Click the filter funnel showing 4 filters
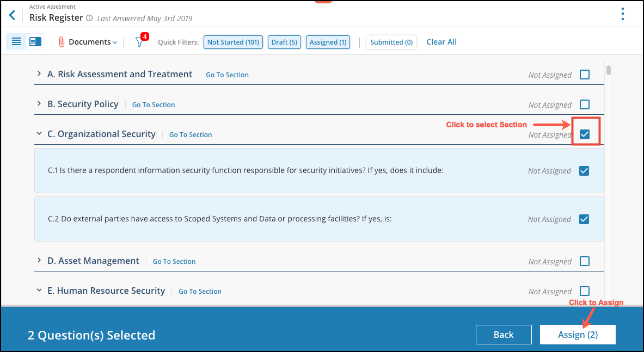Screen dimensions: 644x352 [140, 41]
